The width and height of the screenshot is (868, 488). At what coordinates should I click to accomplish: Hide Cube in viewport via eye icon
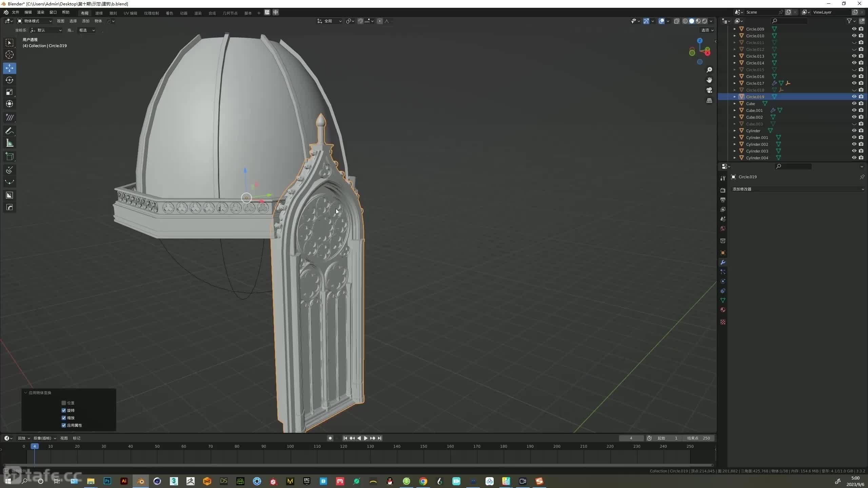click(x=854, y=103)
